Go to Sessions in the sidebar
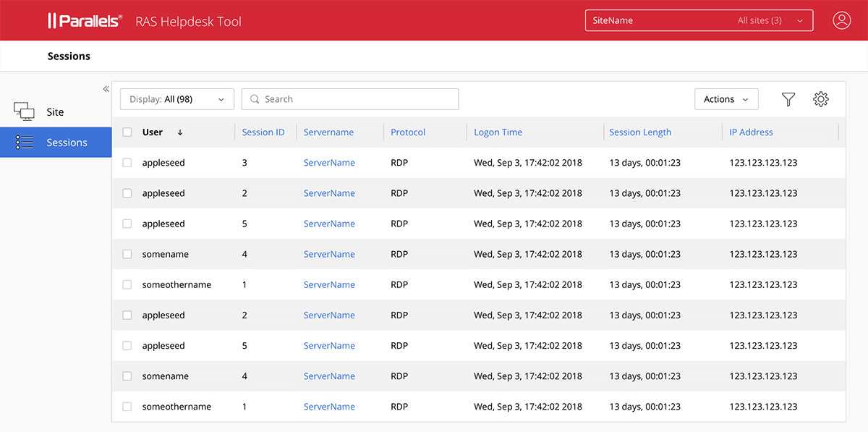Screen dimensions: 868x432 (56, 143)
